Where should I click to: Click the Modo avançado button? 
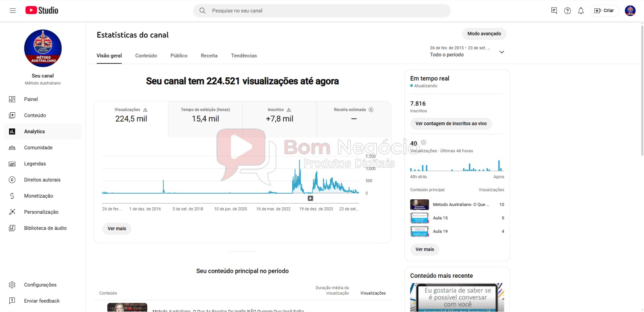(x=484, y=34)
